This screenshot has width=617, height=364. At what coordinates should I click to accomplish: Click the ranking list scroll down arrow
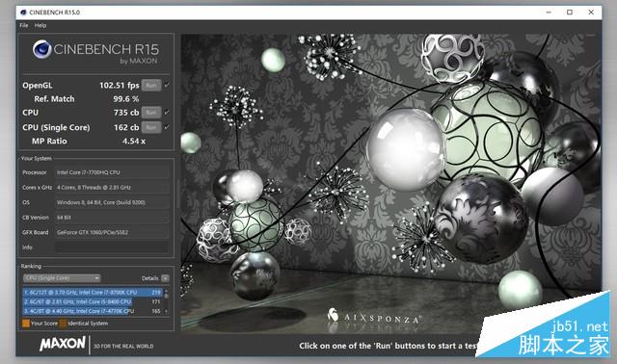(x=166, y=311)
